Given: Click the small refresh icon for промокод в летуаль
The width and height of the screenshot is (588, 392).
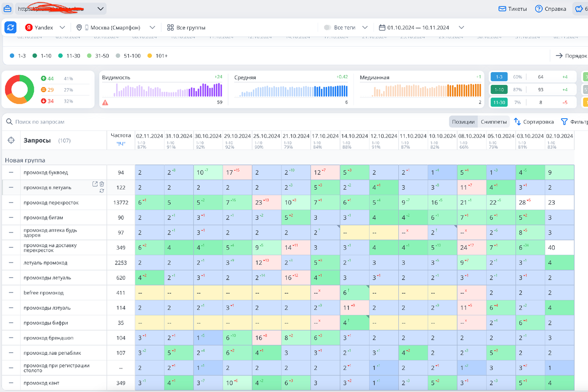Looking at the screenshot, I should (101, 190).
